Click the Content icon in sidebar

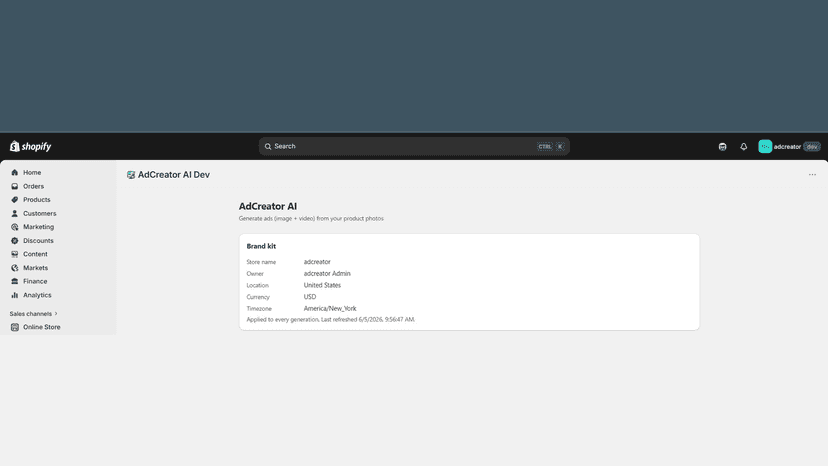(15, 254)
